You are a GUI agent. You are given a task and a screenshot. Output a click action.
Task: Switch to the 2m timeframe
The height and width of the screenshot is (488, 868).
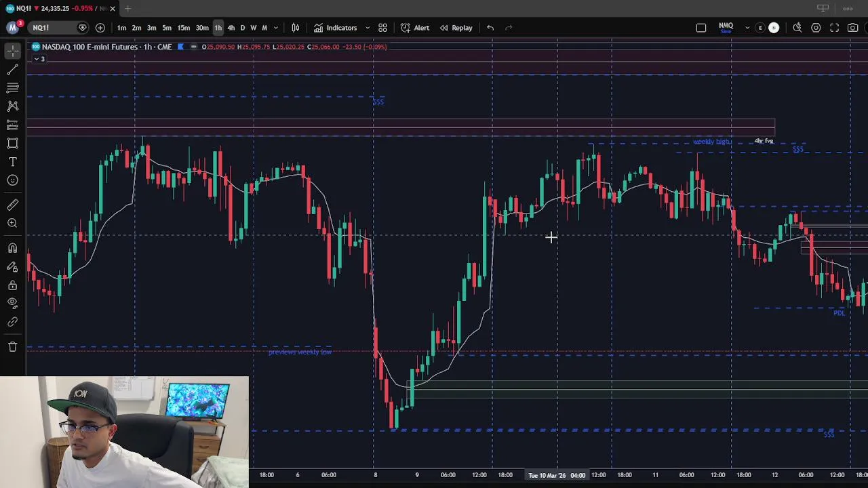click(x=136, y=28)
